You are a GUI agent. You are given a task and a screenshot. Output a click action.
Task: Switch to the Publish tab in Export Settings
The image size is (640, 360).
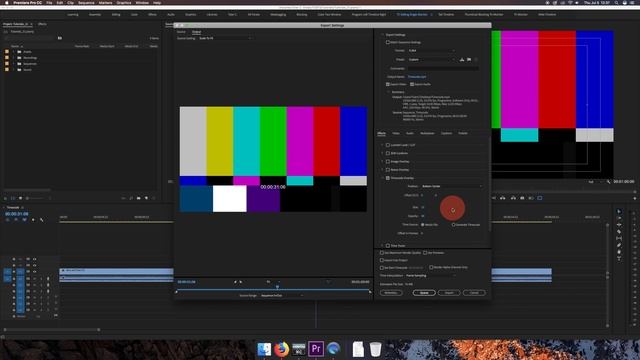[463, 133]
